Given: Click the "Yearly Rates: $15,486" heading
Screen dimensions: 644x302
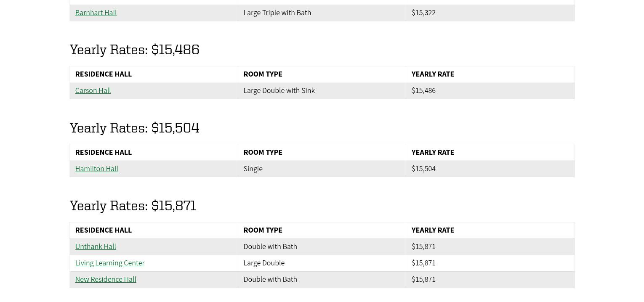Looking at the screenshot, I should pos(134,50).
